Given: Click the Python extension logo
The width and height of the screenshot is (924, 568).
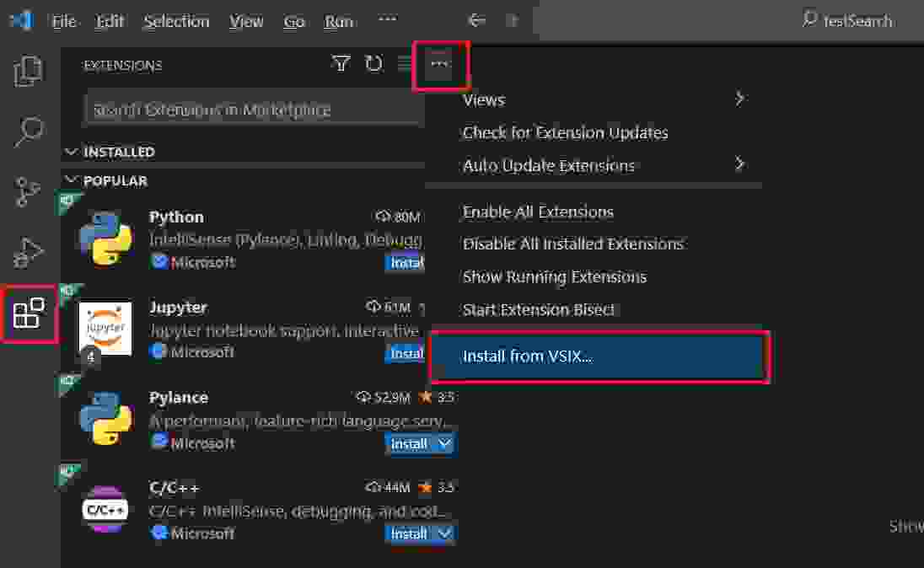Looking at the screenshot, I should click(106, 238).
